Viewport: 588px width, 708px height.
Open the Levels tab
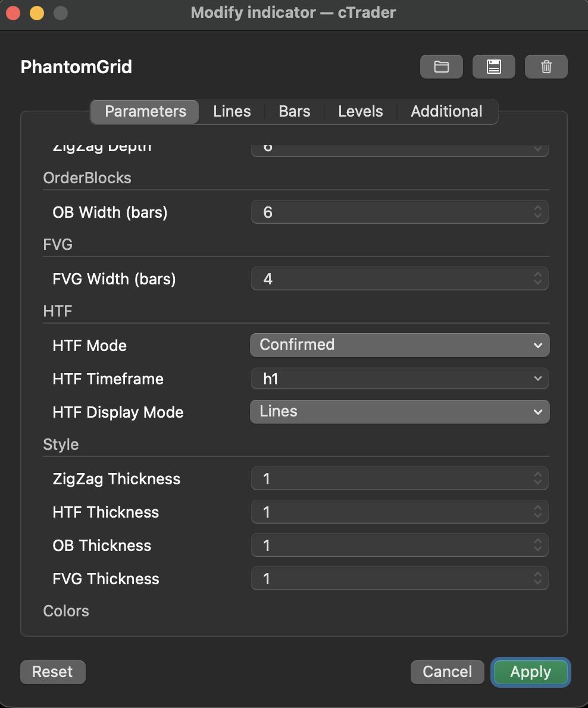click(x=360, y=111)
